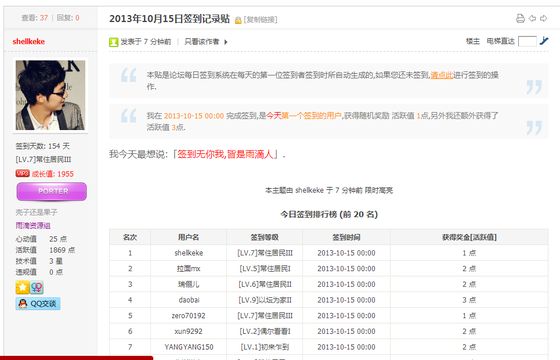560x360 pixels.
Task: Click the 用户名 column header
Action: [189, 237]
